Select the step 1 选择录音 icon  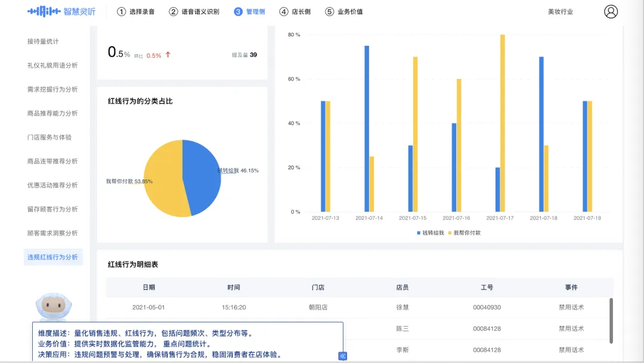coord(121,11)
